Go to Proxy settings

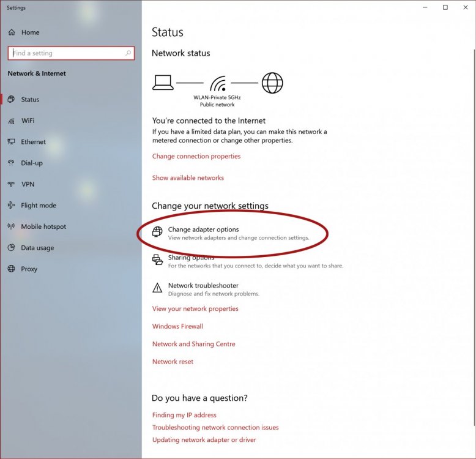(29, 269)
